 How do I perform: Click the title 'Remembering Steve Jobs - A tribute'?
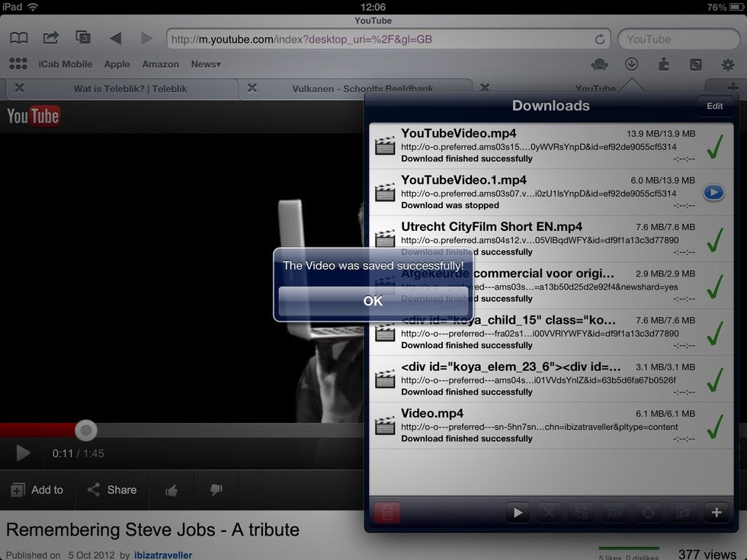[152, 530]
